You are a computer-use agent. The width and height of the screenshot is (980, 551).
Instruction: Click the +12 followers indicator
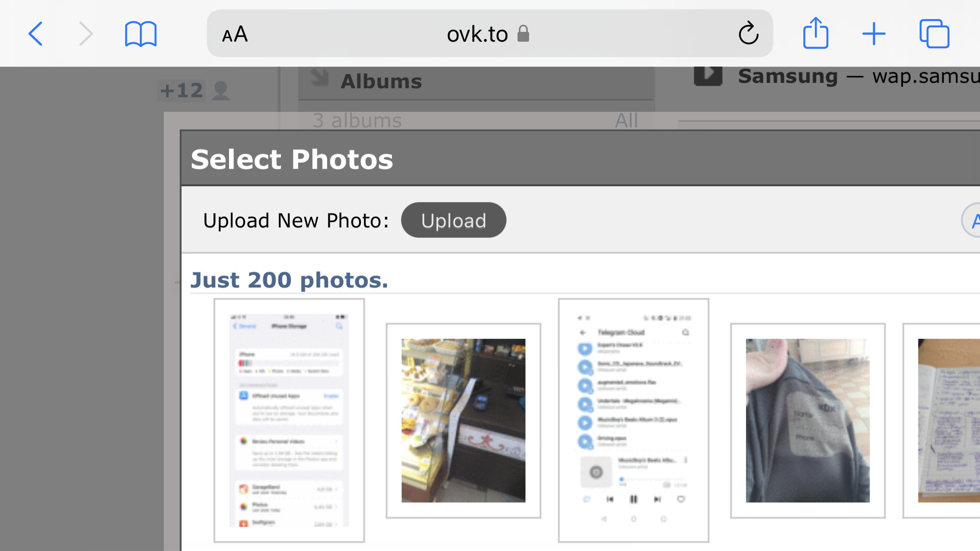pos(194,91)
